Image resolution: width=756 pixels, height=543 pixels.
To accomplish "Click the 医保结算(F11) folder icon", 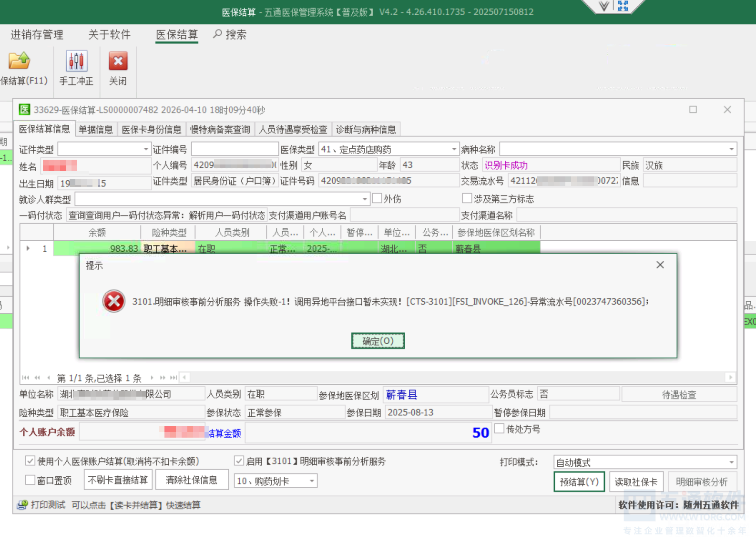I will coord(20,61).
